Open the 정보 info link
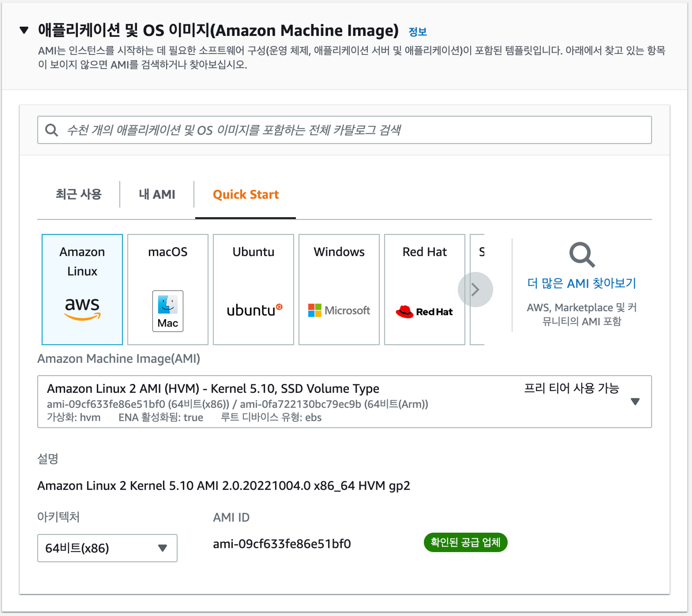This screenshot has width=692, height=616. (x=418, y=32)
